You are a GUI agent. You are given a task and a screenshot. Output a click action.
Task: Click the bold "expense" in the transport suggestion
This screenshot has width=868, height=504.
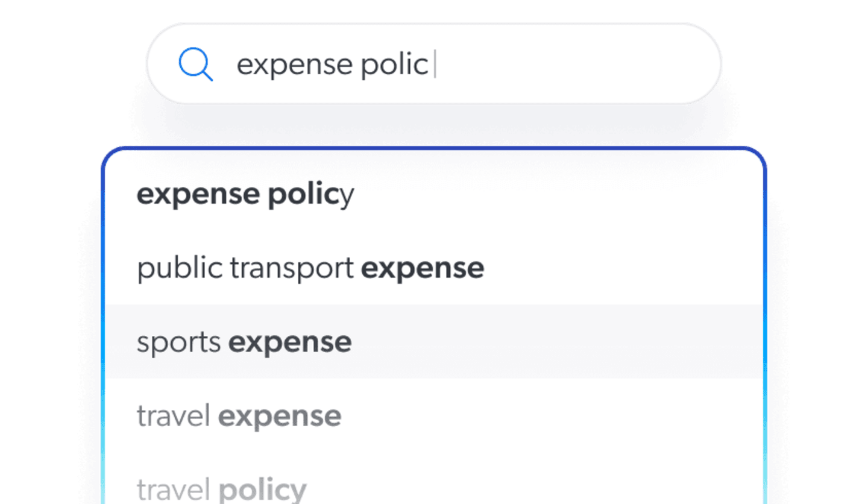pos(423,268)
